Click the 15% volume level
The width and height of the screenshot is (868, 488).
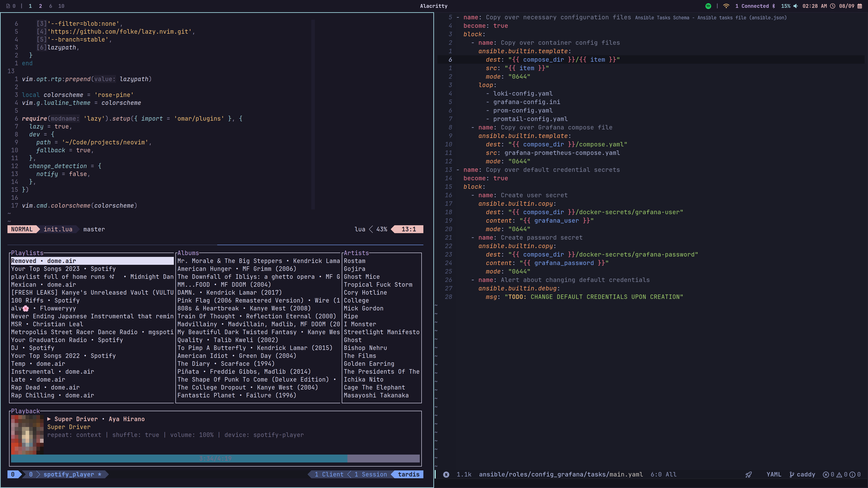pos(785,6)
